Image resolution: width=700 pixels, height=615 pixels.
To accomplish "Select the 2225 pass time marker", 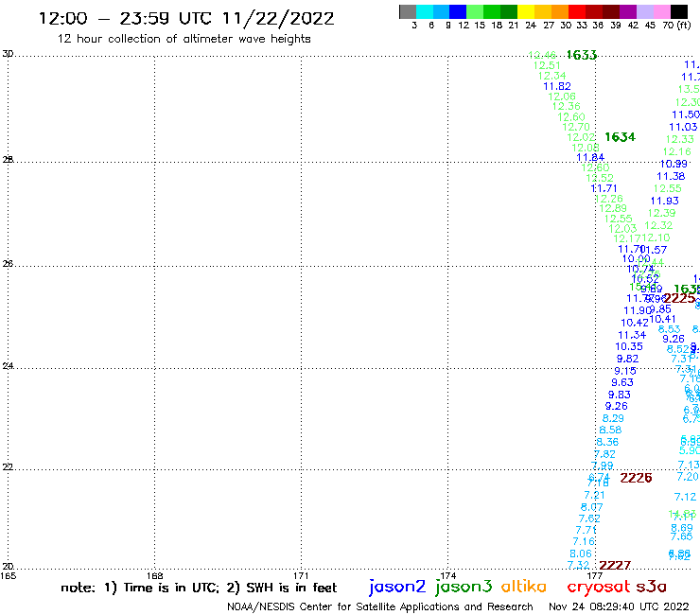I will [679, 298].
